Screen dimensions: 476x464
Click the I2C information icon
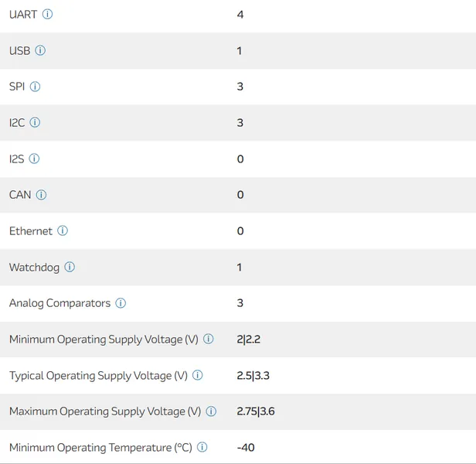click(x=35, y=123)
